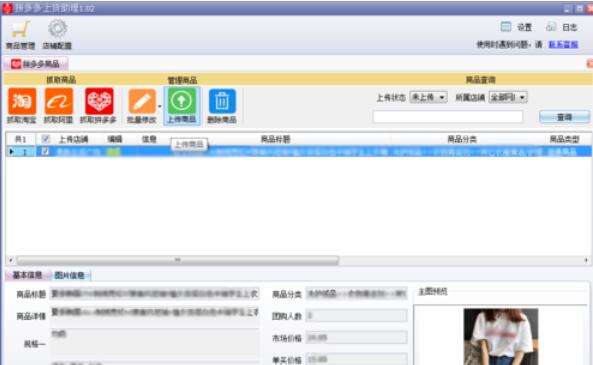Switch to the 图片信息 tab
Screen dimensions: 593x365
click(x=69, y=275)
